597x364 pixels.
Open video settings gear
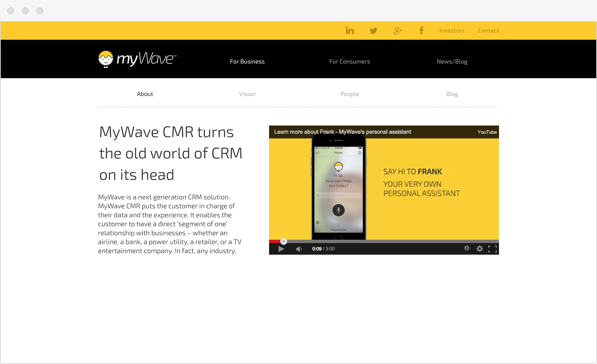(x=479, y=248)
